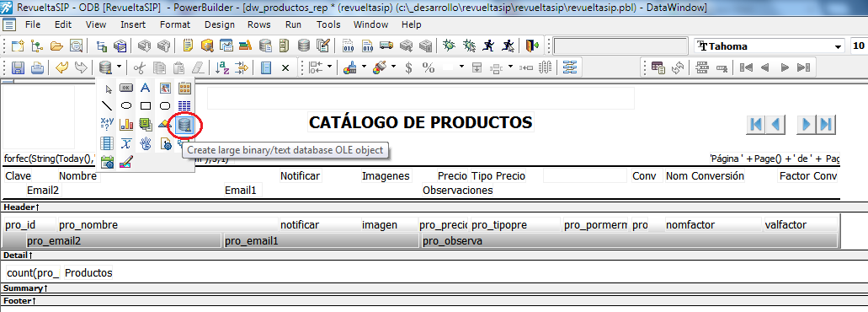868x312 pixels.
Task: Click the X close-painter toolbar icon
Action: pyautogui.click(x=285, y=67)
